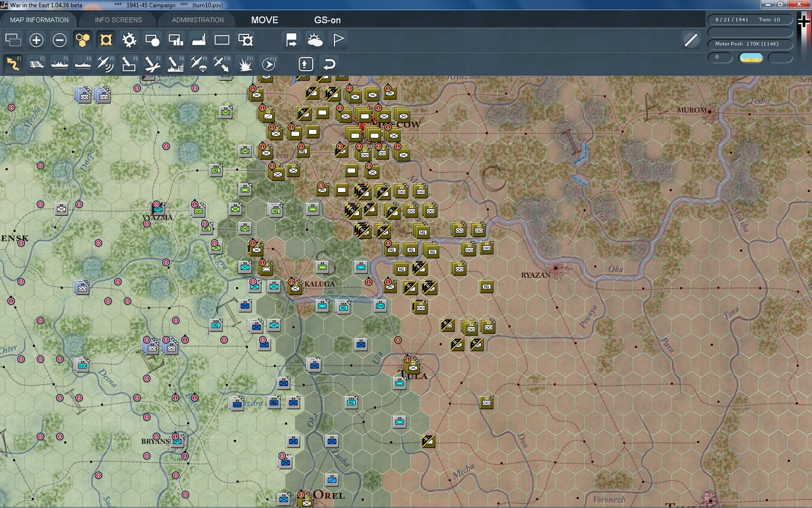
Task: Select F5 air recon mode
Action: click(x=106, y=64)
